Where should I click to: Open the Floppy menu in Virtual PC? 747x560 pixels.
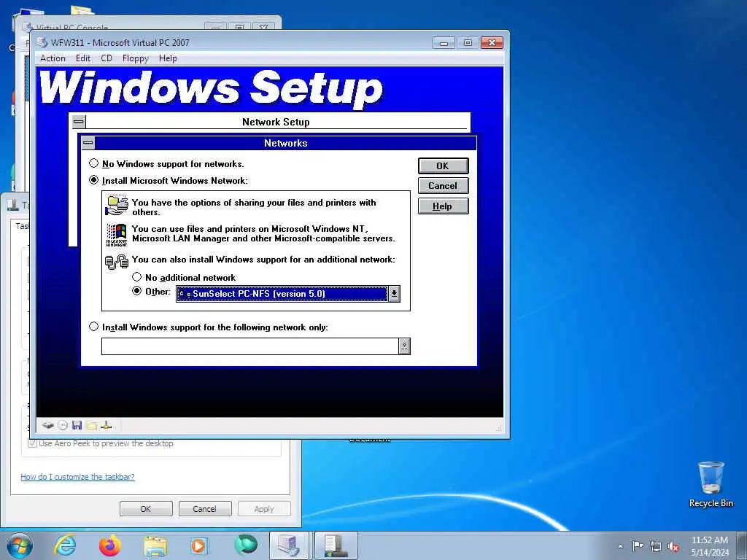(135, 58)
